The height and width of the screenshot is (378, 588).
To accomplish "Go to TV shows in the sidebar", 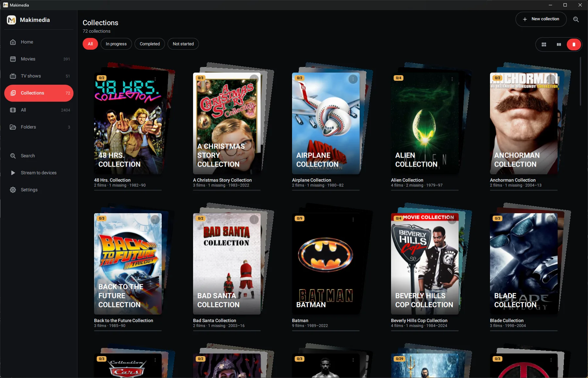I will pos(39,76).
